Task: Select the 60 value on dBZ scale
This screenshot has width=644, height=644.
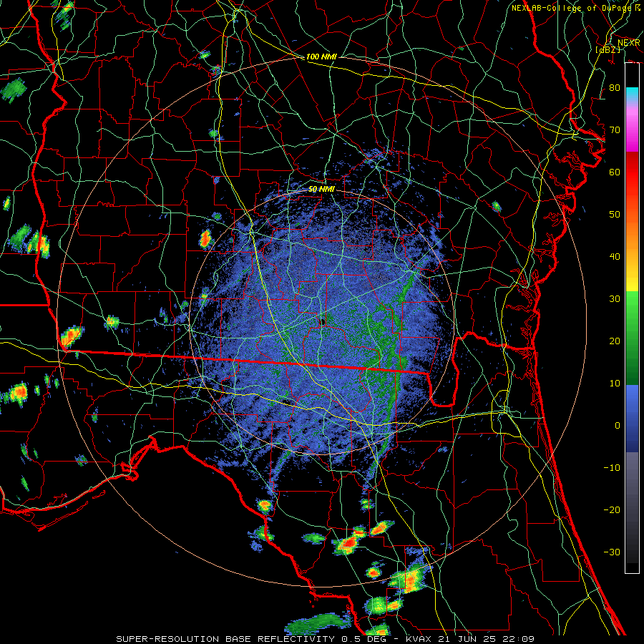Action: pyautogui.click(x=615, y=172)
